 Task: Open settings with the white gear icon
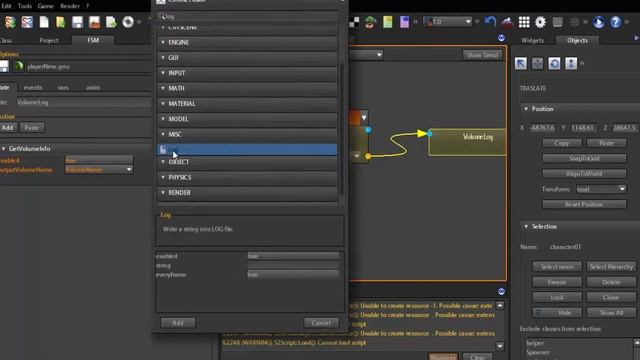click(x=540, y=22)
